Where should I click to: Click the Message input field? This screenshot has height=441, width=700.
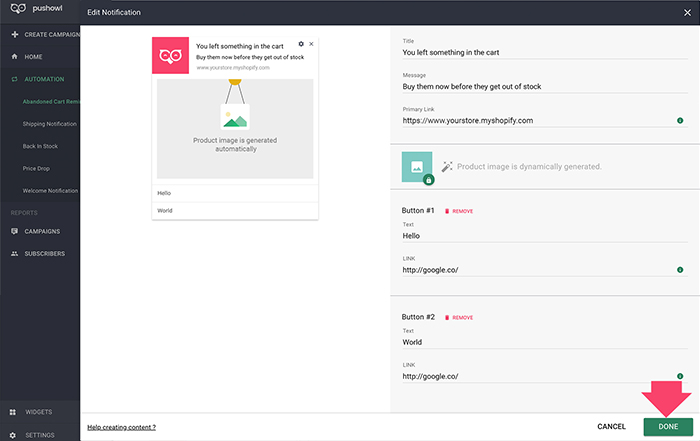pyautogui.click(x=545, y=87)
